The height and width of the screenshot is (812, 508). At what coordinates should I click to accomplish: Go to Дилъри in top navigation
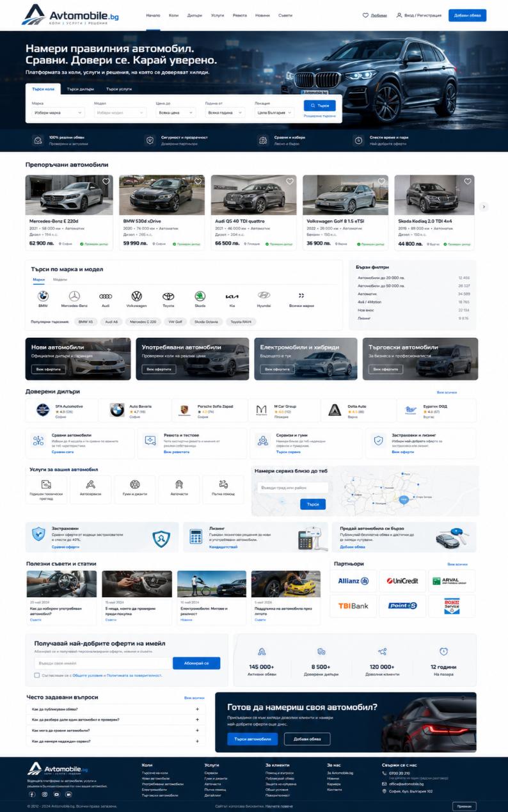pos(194,15)
